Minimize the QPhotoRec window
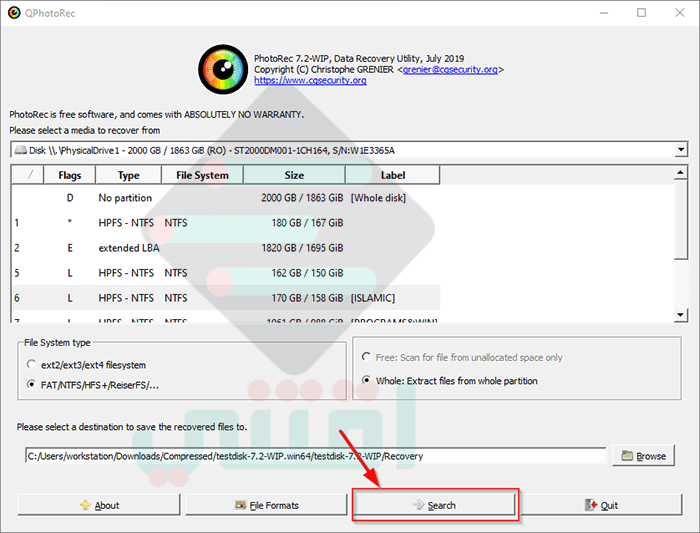 pyautogui.click(x=604, y=12)
